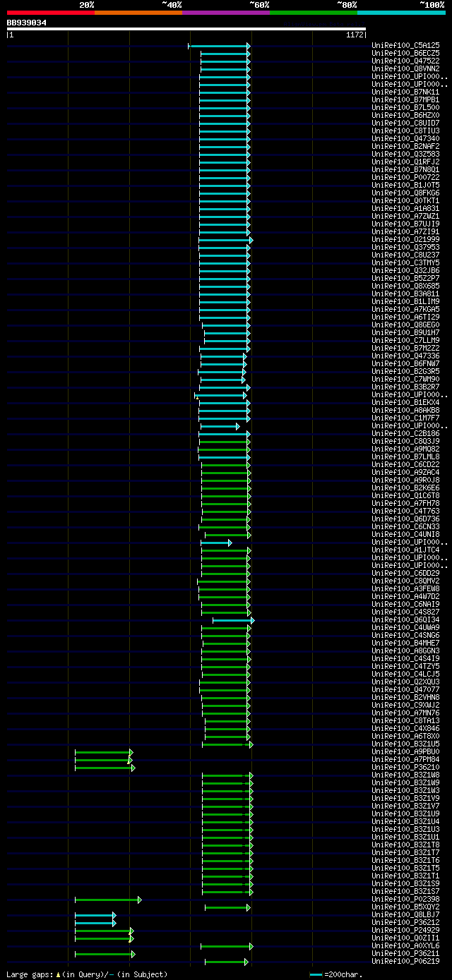Screen dimensions: 452x980
Task: Click the UniRef100_Q47336 label
Action: [x=405, y=356]
